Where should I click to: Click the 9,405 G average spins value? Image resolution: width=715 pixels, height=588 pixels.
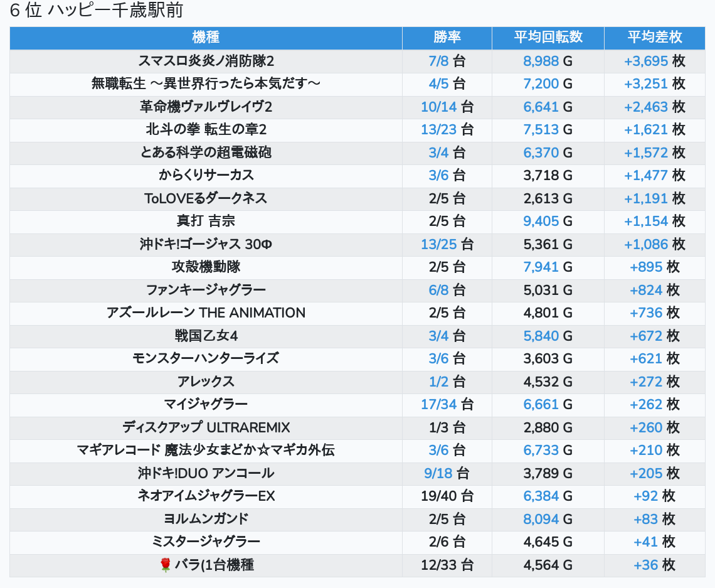tap(548, 221)
